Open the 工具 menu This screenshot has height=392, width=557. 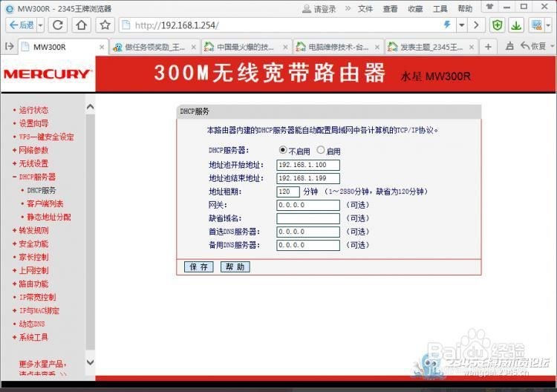click(440, 8)
